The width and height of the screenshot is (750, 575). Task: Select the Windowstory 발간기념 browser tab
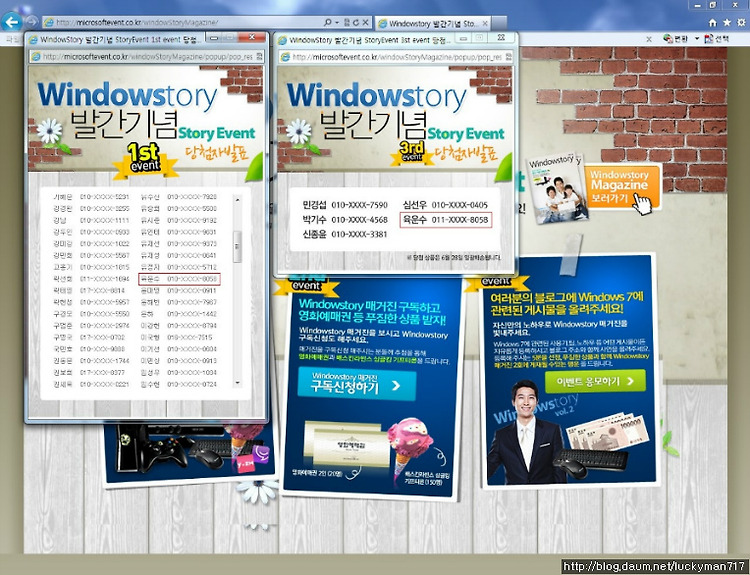[432, 23]
